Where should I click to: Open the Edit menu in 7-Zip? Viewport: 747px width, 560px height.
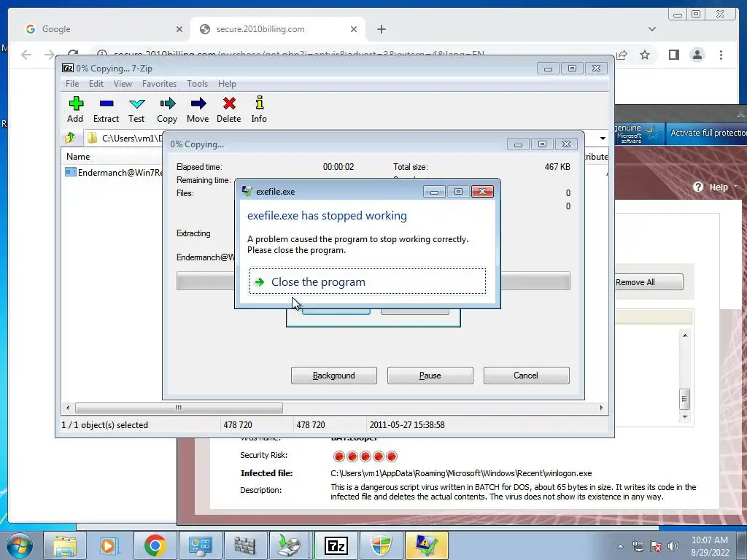coord(96,84)
